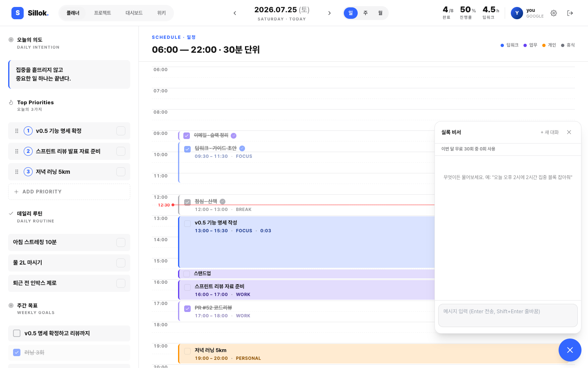Click the 주간 목표 target icon
Screen dimensions: 588x368
tap(11, 305)
